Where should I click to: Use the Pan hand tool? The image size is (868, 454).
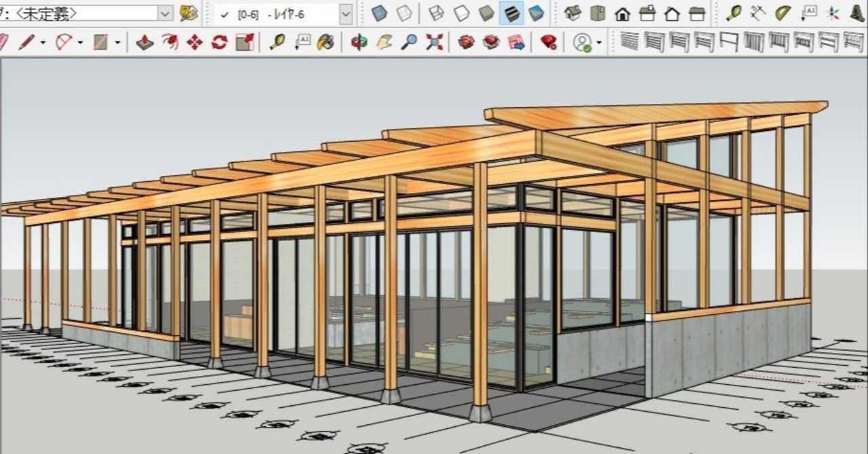tap(384, 43)
